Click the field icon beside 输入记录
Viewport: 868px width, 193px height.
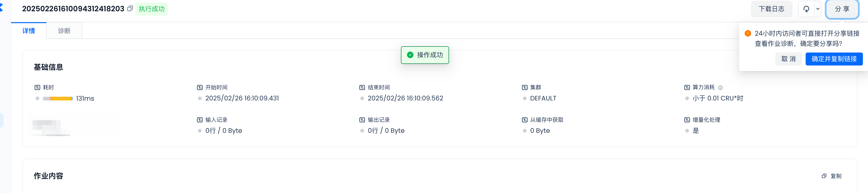pyautogui.click(x=200, y=120)
